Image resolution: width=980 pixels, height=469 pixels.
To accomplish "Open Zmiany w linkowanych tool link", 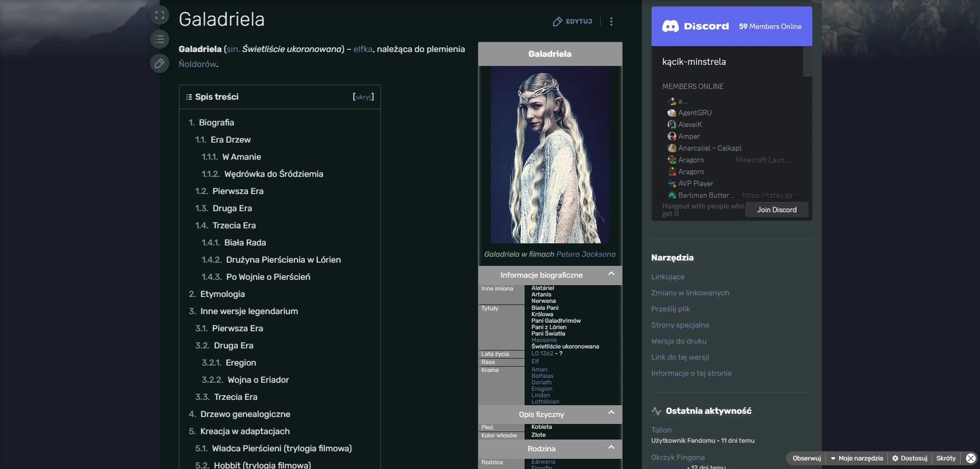I will [690, 293].
